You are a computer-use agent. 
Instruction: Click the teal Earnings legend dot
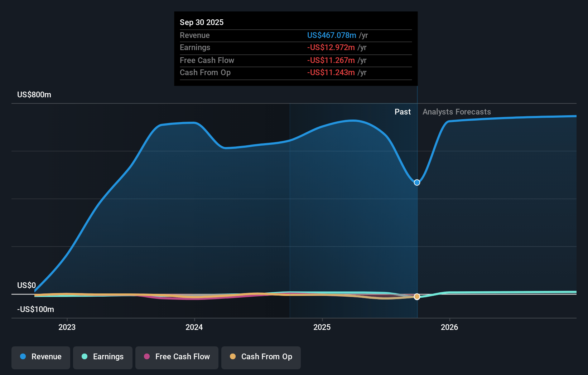[x=85, y=356]
